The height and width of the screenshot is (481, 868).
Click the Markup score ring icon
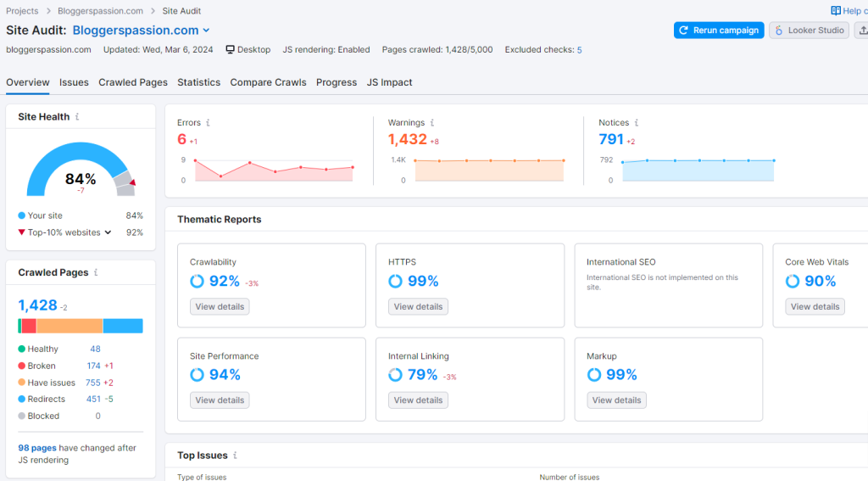click(594, 375)
